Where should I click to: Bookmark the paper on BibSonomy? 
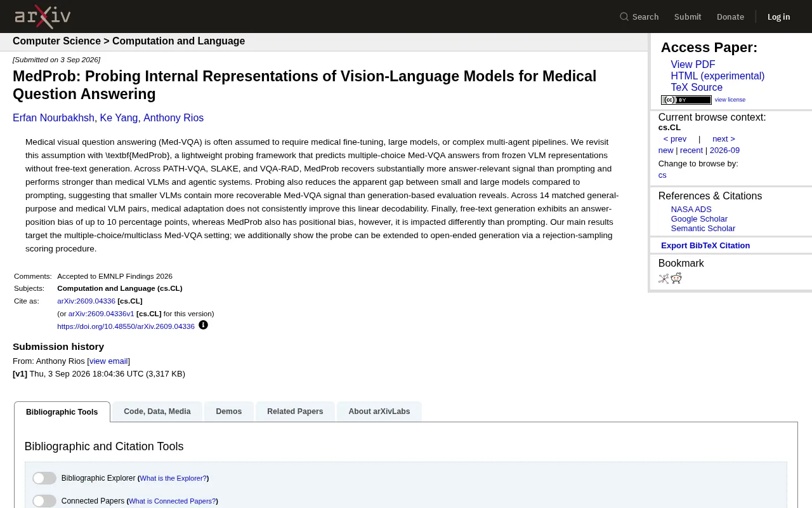(664, 278)
